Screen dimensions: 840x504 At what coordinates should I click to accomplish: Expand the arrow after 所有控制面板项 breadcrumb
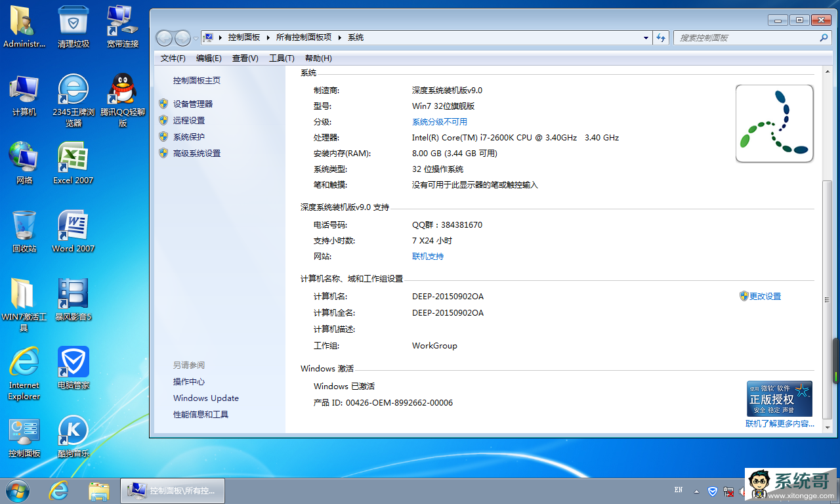340,37
